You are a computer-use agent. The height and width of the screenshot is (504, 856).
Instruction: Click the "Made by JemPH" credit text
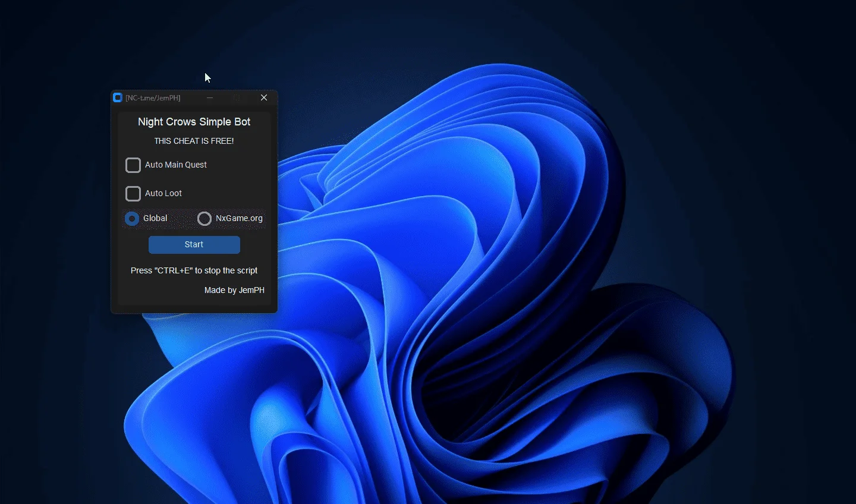234,290
